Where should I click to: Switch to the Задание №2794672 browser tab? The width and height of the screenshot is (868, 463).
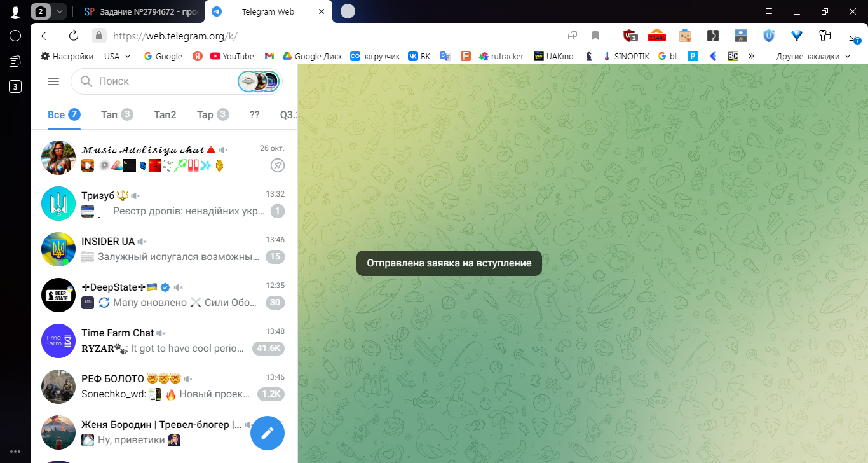click(x=141, y=11)
